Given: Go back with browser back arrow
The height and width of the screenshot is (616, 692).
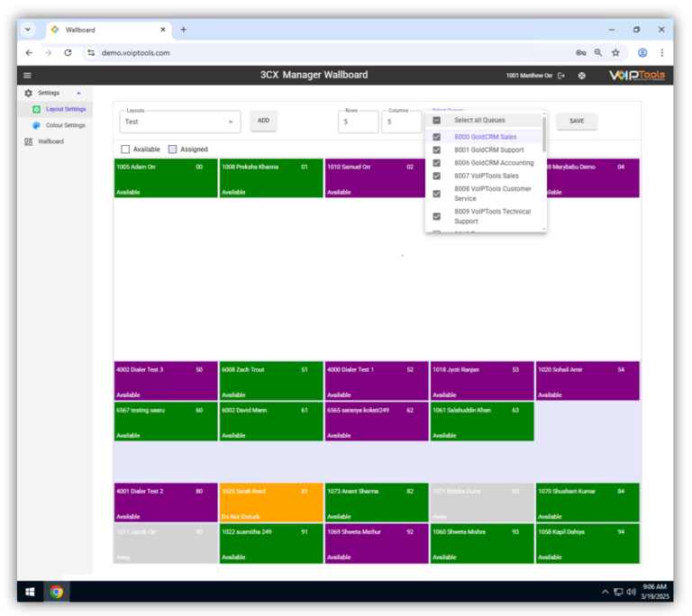Looking at the screenshot, I should click(29, 52).
